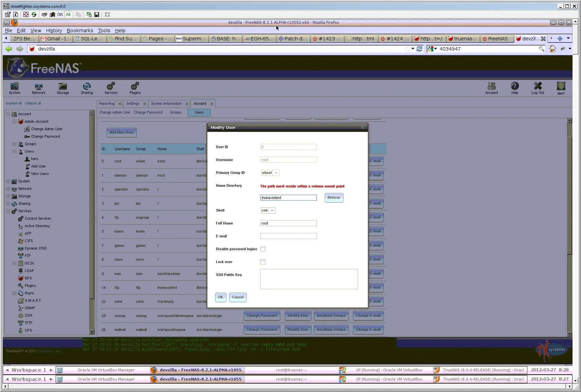Open the Primary Group ID dropdown
The height and width of the screenshot is (392, 581).
[276, 173]
